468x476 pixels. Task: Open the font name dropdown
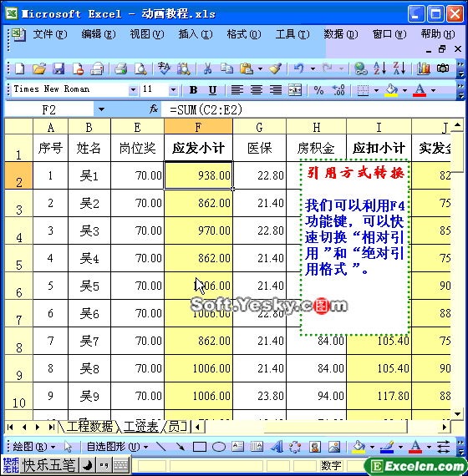[x=133, y=90]
